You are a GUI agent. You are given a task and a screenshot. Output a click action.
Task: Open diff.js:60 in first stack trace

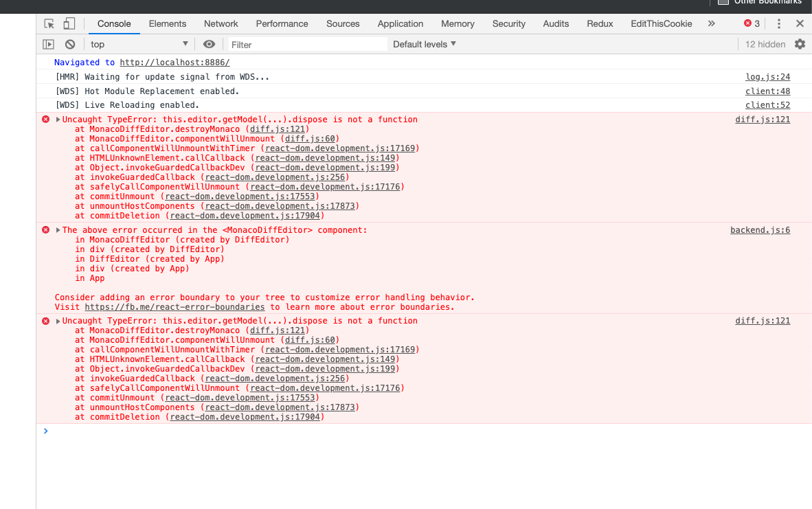(x=311, y=139)
